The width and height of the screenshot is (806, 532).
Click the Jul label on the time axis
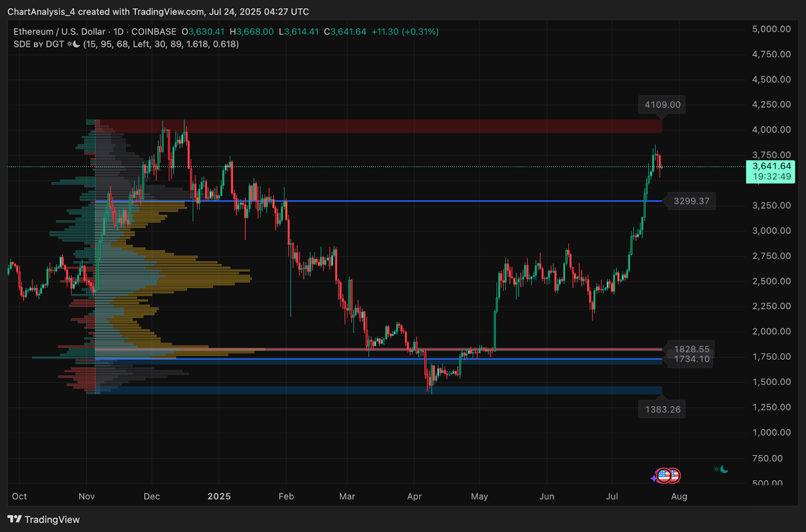612,496
